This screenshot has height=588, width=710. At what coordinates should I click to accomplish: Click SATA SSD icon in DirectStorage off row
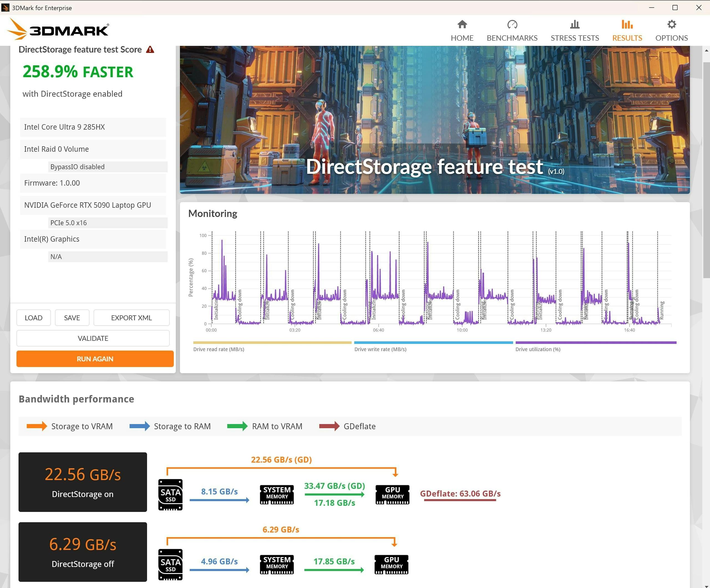170,564
